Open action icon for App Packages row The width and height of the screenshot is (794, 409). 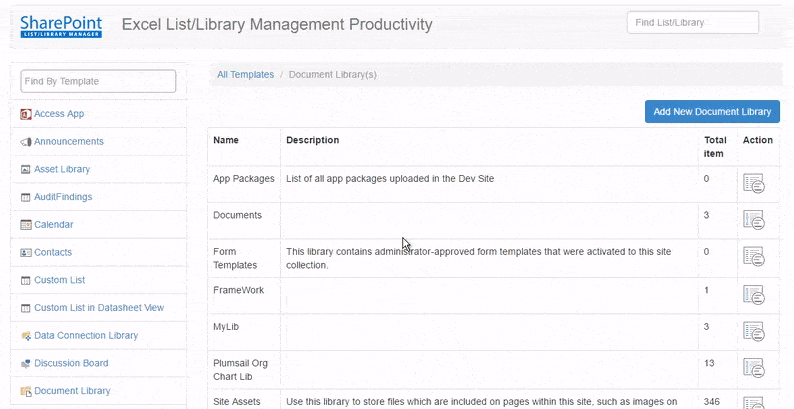(x=754, y=184)
